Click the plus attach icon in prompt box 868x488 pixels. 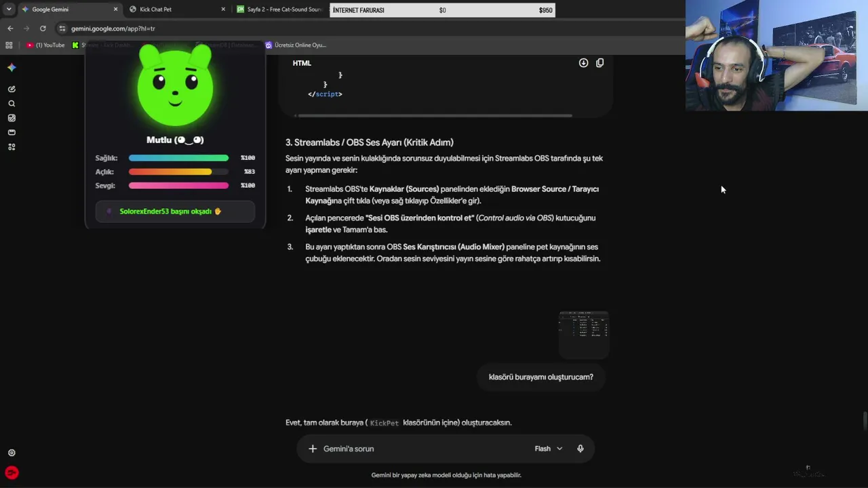pos(313,449)
